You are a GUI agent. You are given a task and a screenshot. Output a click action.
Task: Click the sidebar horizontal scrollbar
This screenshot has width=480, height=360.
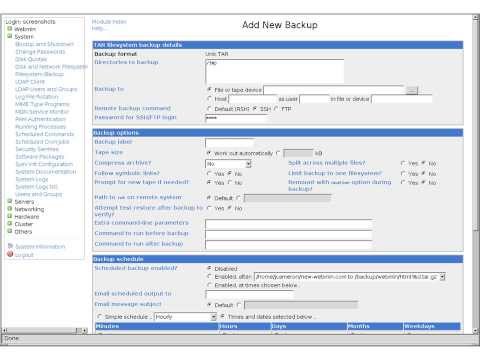pos(45,330)
